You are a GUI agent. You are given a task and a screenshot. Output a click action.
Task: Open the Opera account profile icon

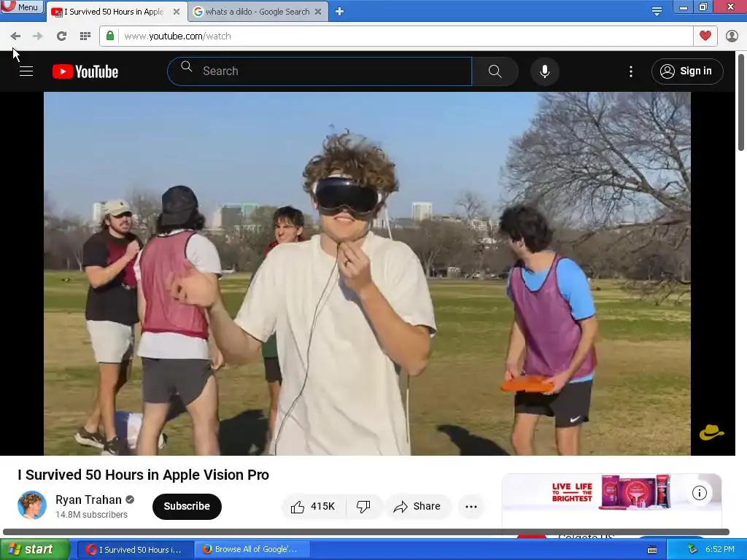(x=732, y=36)
